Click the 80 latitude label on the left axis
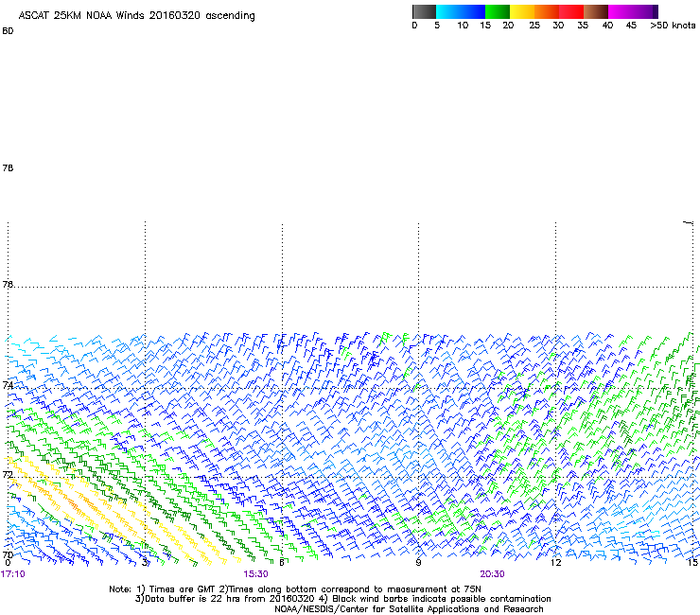Screen dimensions: 700x615 8,31
